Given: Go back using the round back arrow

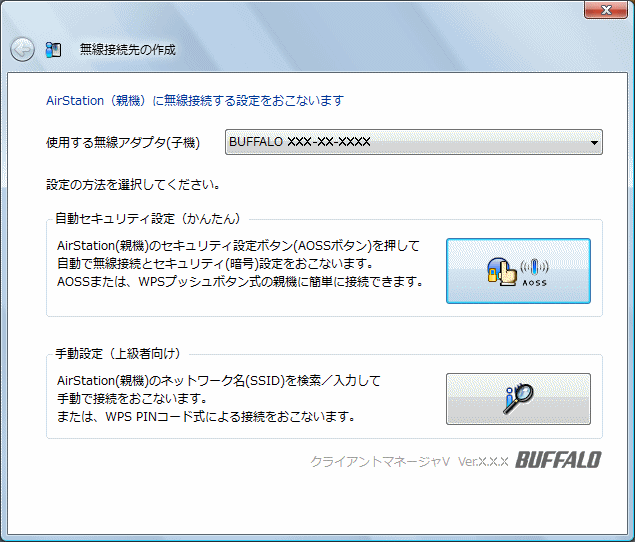Looking at the screenshot, I should pos(22,49).
